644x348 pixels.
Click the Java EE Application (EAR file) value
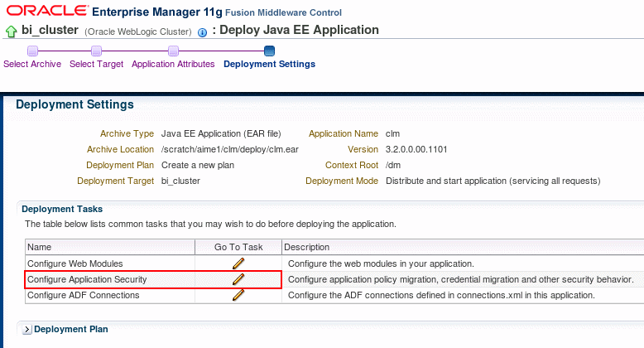221,133
